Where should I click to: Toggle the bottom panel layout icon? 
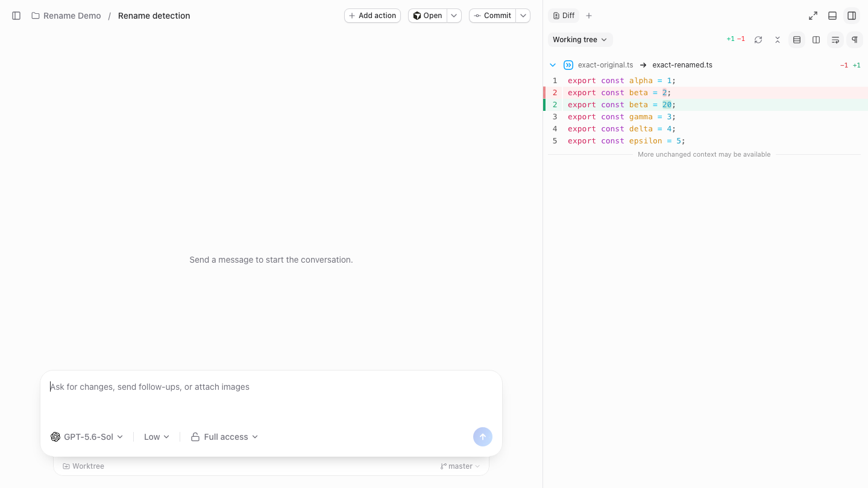click(x=832, y=16)
